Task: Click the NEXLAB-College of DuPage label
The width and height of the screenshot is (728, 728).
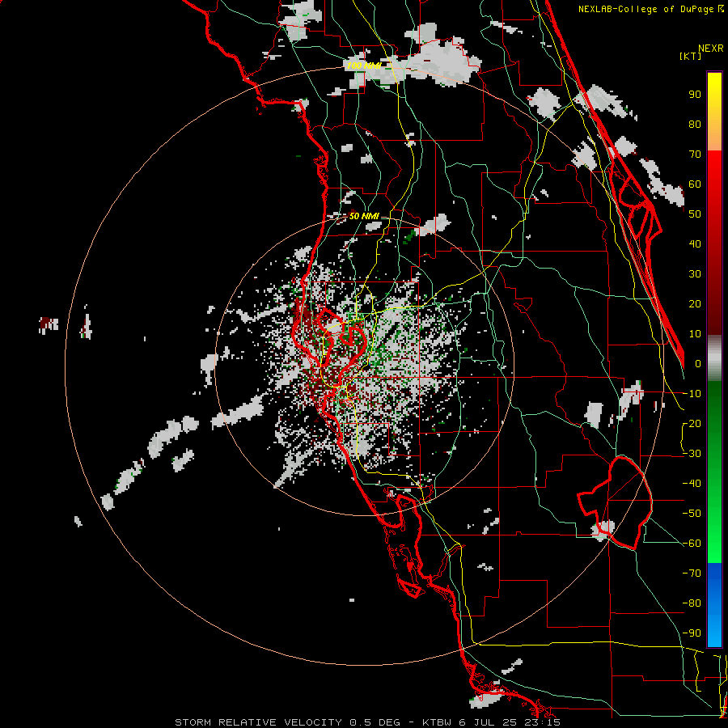Action: point(650,9)
